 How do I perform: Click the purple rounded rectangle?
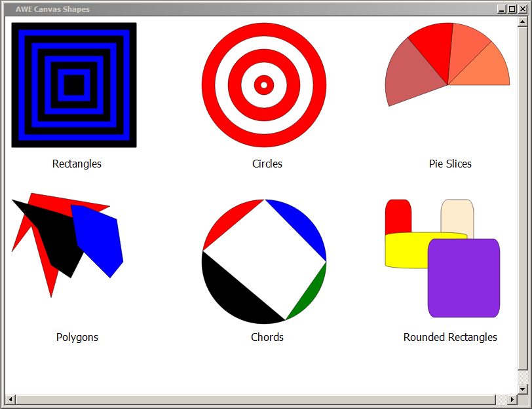(x=464, y=278)
